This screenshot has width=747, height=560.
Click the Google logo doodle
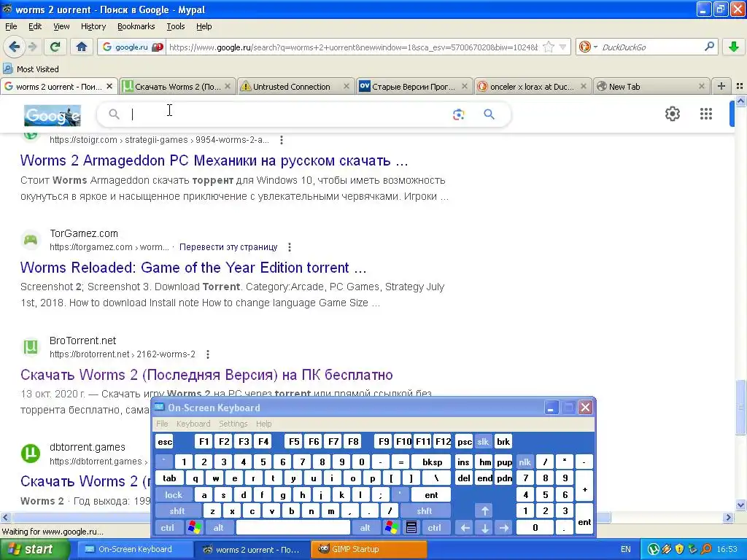tap(53, 115)
